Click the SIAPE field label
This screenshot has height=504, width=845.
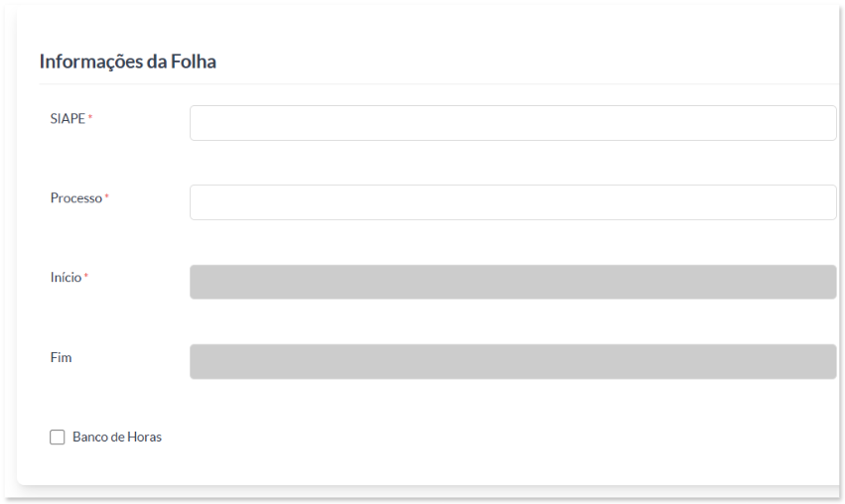[x=68, y=118]
